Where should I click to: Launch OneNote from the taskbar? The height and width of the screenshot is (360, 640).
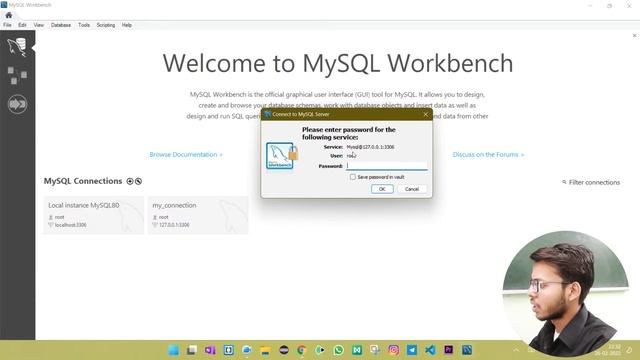[210, 350]
